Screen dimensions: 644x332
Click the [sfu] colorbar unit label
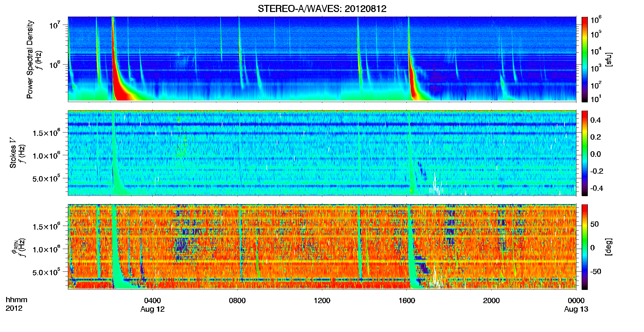pyautogui.click(x=609, y=59)
